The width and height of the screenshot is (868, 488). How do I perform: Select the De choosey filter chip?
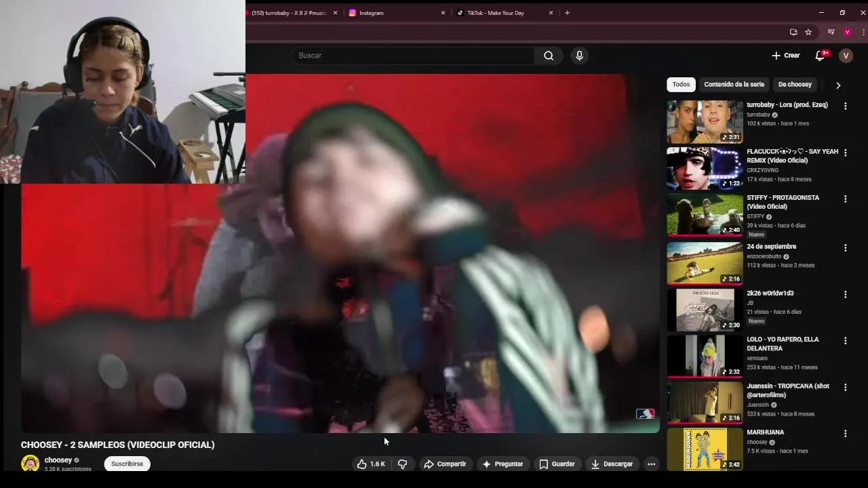click(795, 85)
